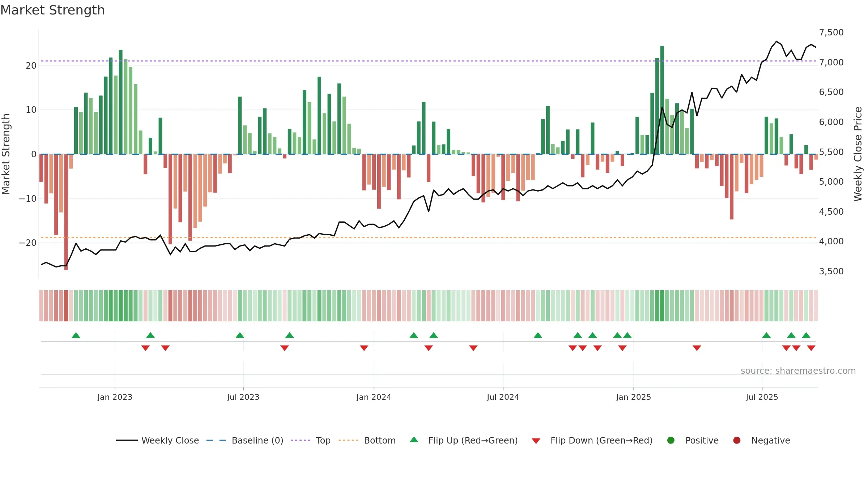This screenshot has width=868, height=488.
Task: Click the 4,000 price tick label
Action: coord(831,241)
